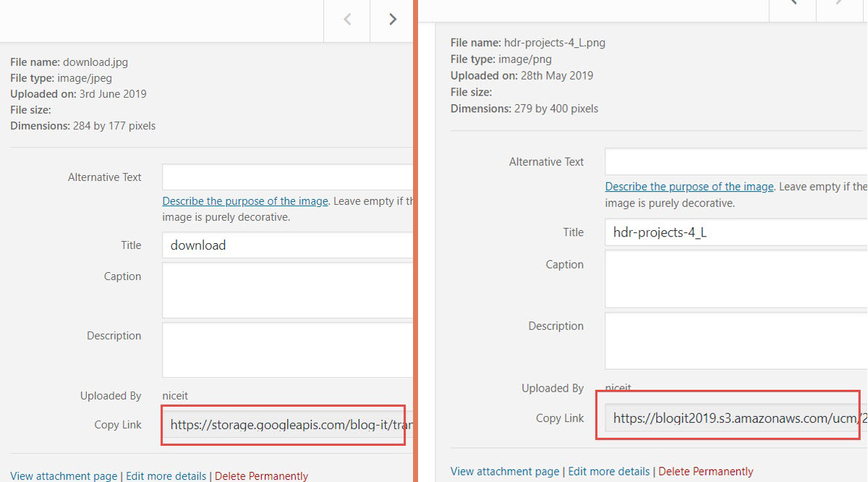Viewport: 868px width, 482px height.
Task: Open View attachment page for hdr-projects-4_L.png
Action: point(505,471)
